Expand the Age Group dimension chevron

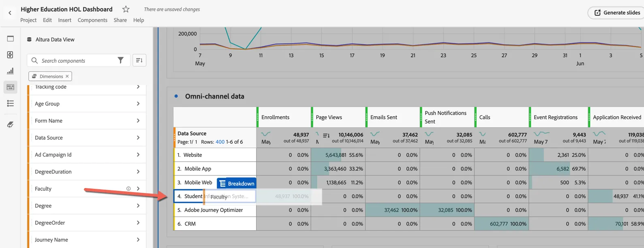click(x=138, y=104)
